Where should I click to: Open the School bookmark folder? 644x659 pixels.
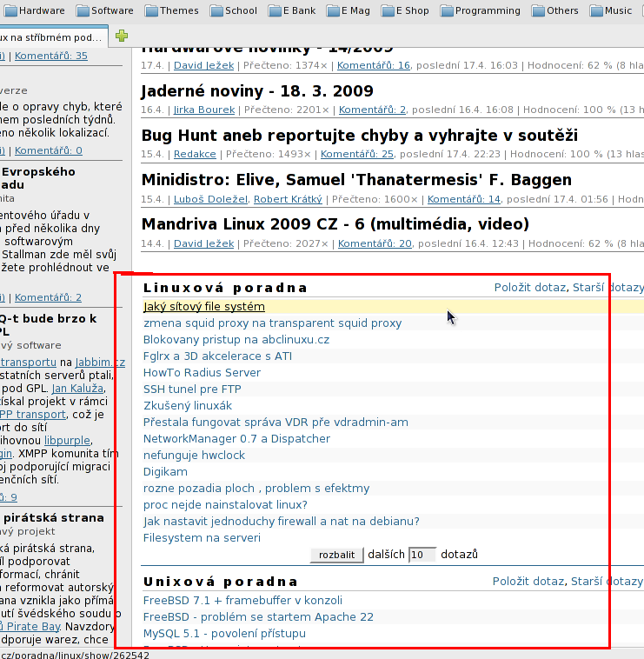[234, 10]
